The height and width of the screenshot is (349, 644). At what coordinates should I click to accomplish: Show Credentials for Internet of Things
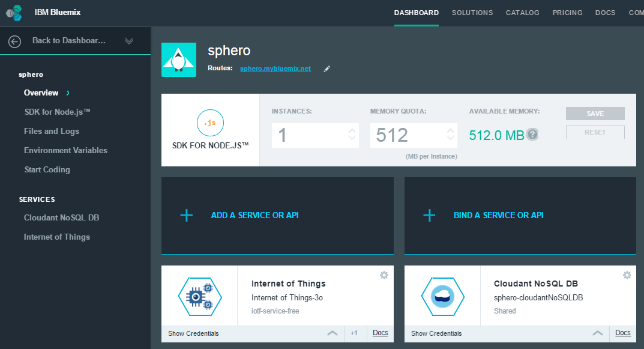pos(193,333)
